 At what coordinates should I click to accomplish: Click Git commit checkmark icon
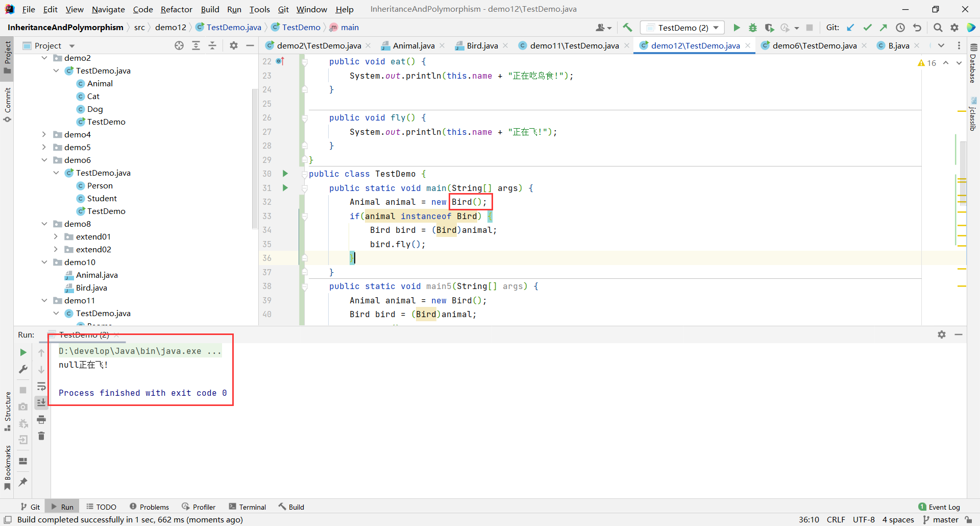point(867,28)
